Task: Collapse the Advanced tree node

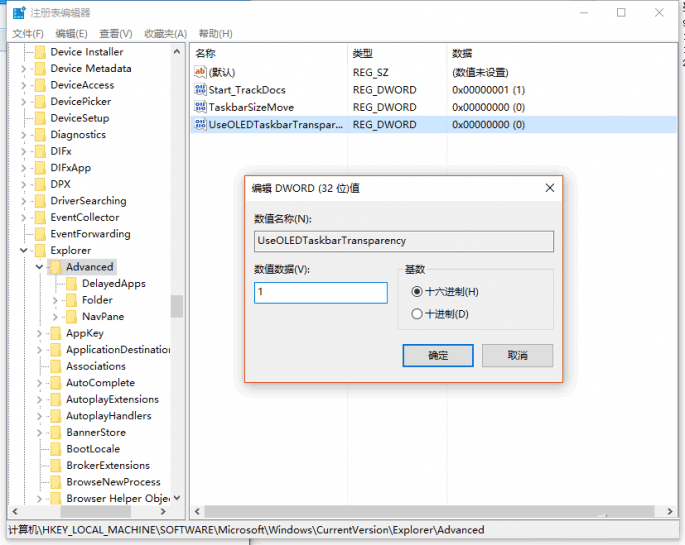Action: coord(39,267)
